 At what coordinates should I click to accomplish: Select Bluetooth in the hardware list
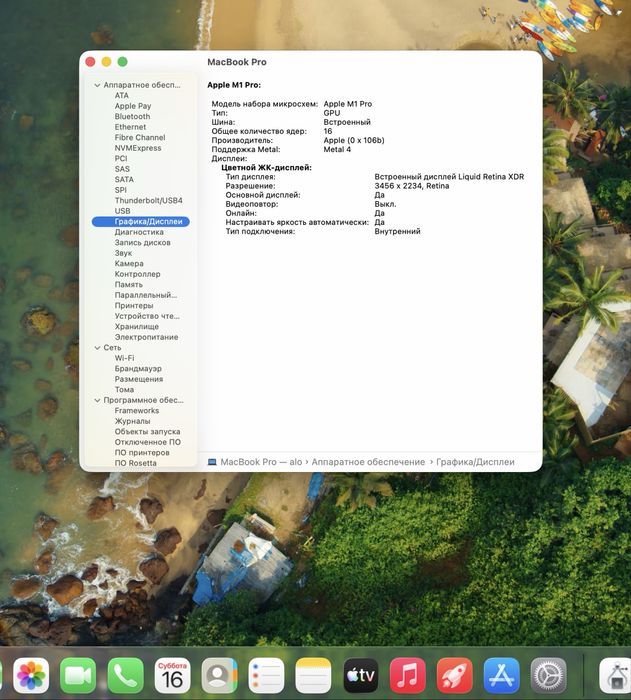click(x=132, y=117)
